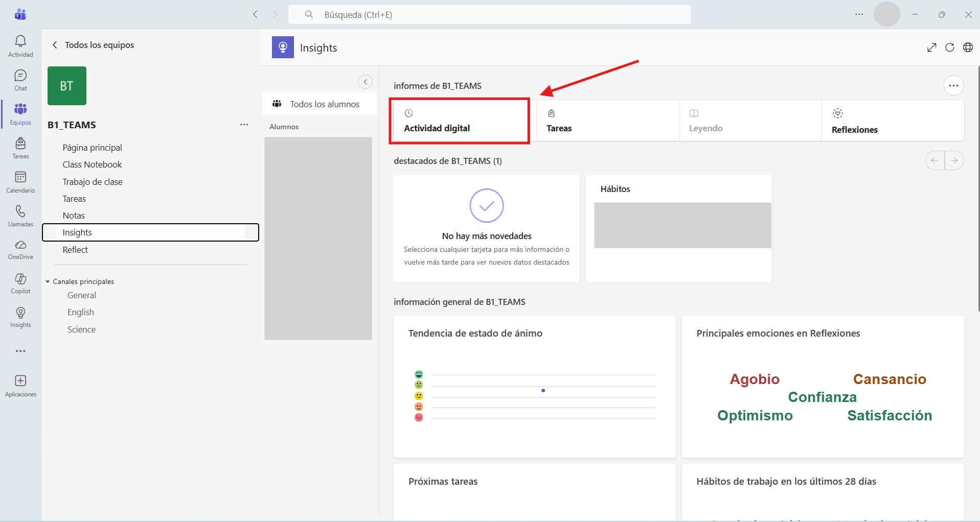Click the No hay más novedades card
This screenshot has height=522, width=980.
(487, 228)
